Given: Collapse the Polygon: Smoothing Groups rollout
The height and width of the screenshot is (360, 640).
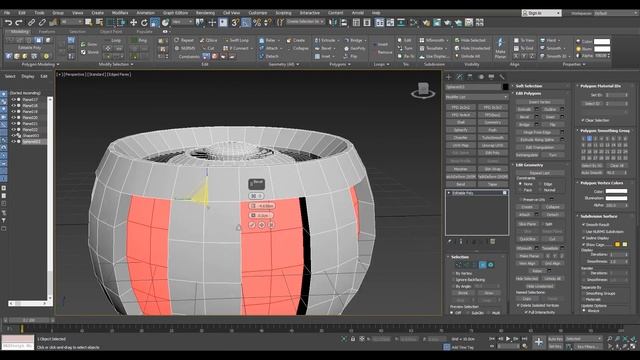Looking at the screenshot, I should pos(604,131).
